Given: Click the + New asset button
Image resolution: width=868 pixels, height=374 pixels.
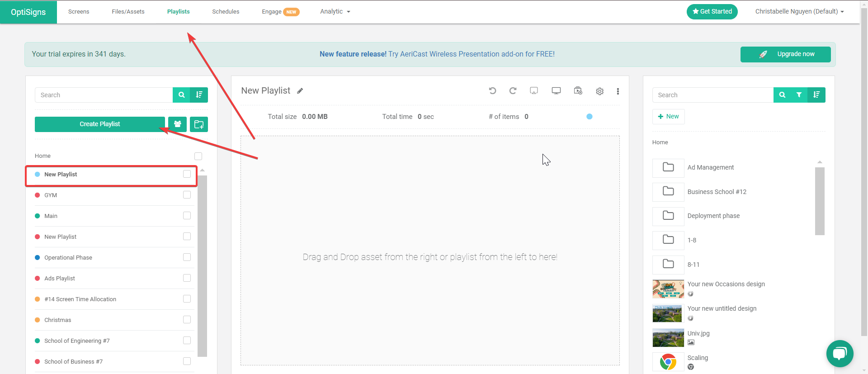Looking at the screenshot, I should click(668, 117).
